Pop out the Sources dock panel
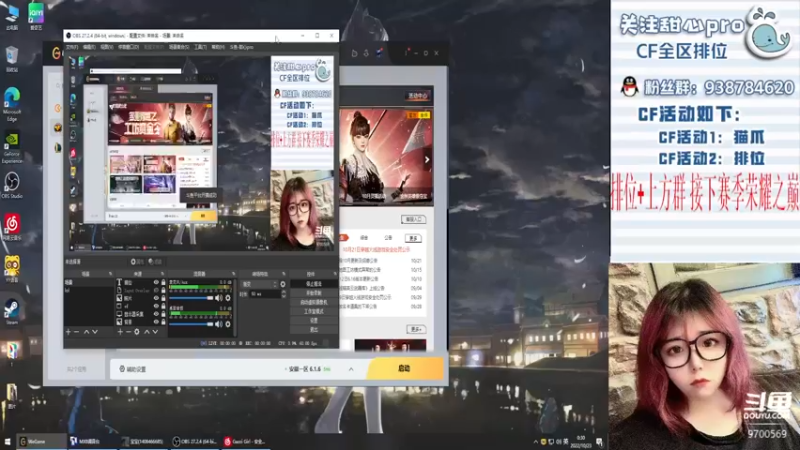The width and height of the screenshot is (800, 450). (162, 274)
